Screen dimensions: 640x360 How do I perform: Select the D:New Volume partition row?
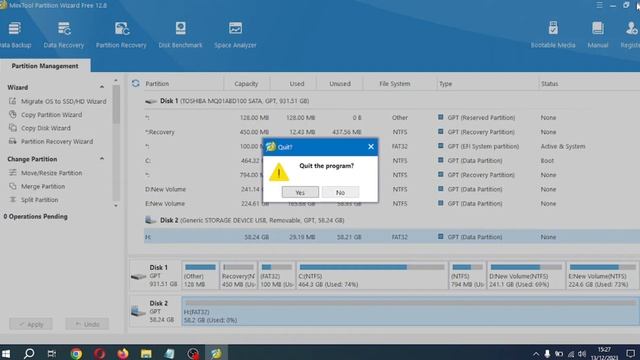point(392,189)
